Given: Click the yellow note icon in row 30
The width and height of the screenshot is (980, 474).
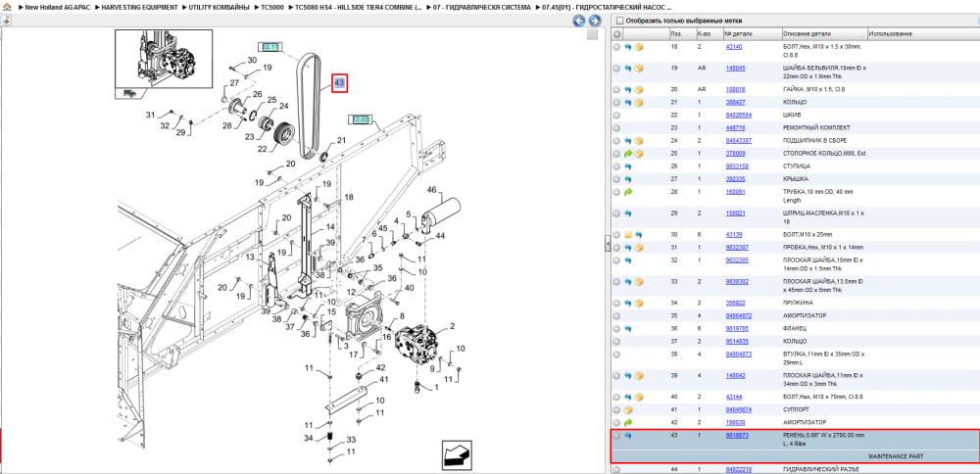Looking at the screenshot, I should (x=628, y=235).
